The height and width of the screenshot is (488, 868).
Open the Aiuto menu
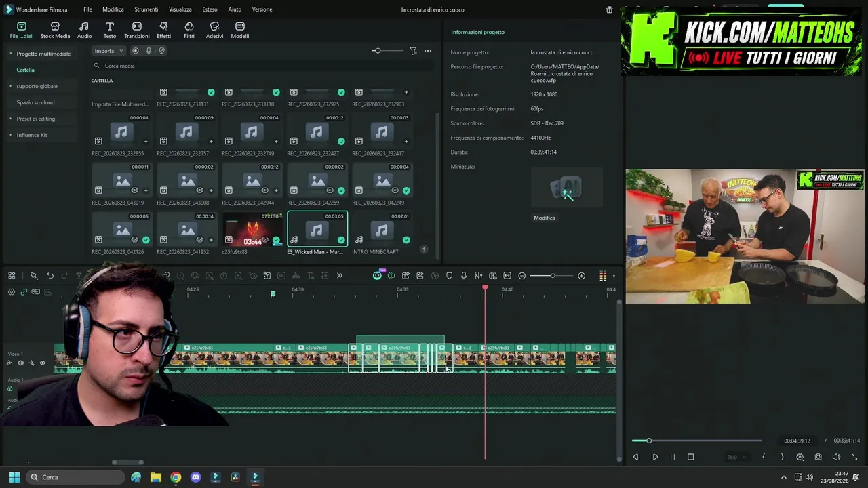click(x=235, y=9)
